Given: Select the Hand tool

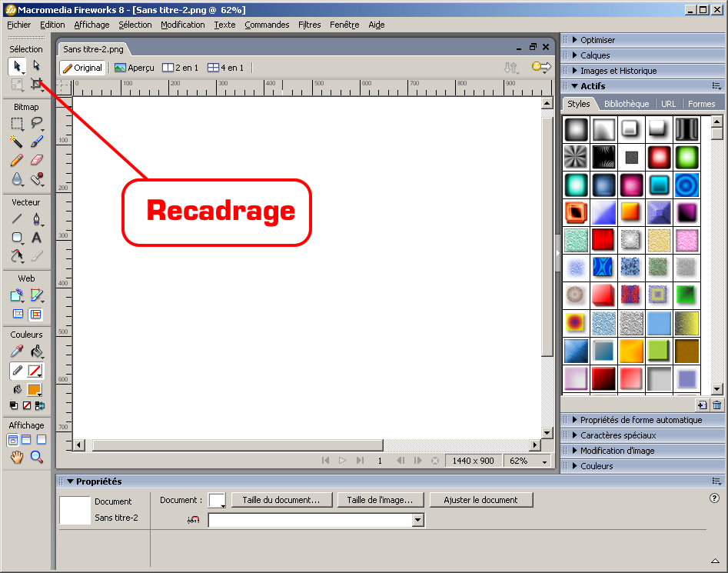Looking at the screenshot, I should point(16,457).
